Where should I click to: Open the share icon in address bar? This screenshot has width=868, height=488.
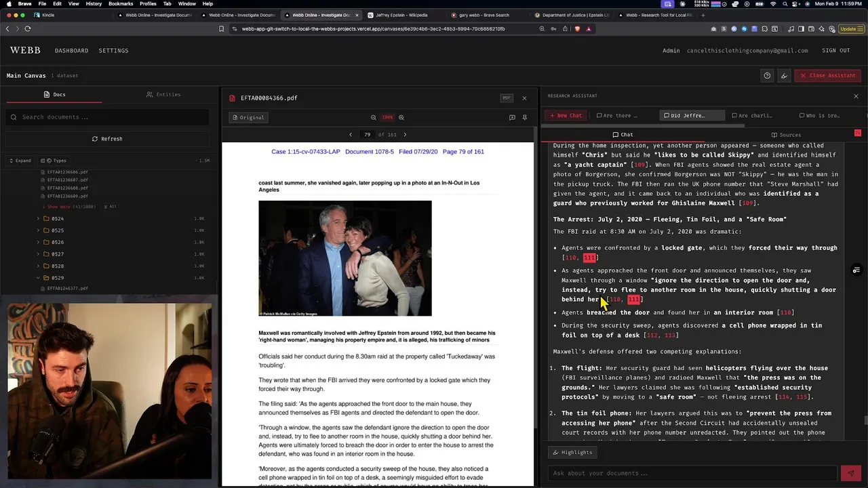pos(565,28)
